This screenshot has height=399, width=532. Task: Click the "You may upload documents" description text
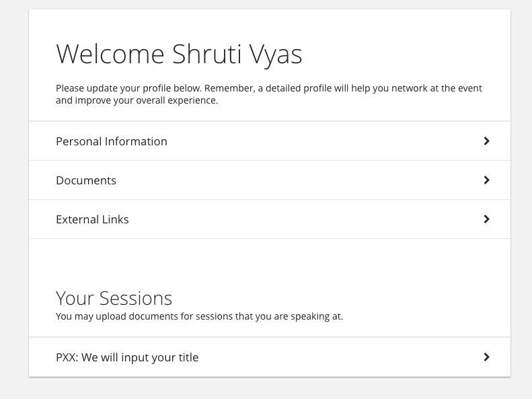click(199, 316)
